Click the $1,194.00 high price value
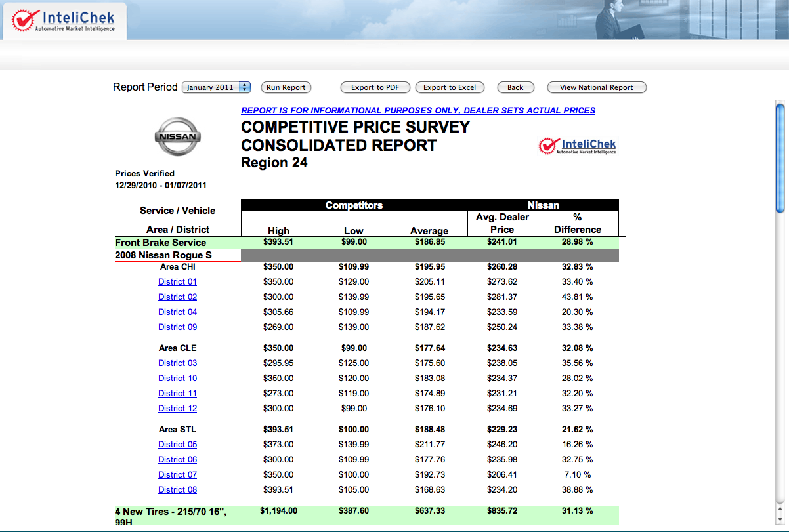The height and width of the screenshot is (532, 789). click(x=278, y=511)
